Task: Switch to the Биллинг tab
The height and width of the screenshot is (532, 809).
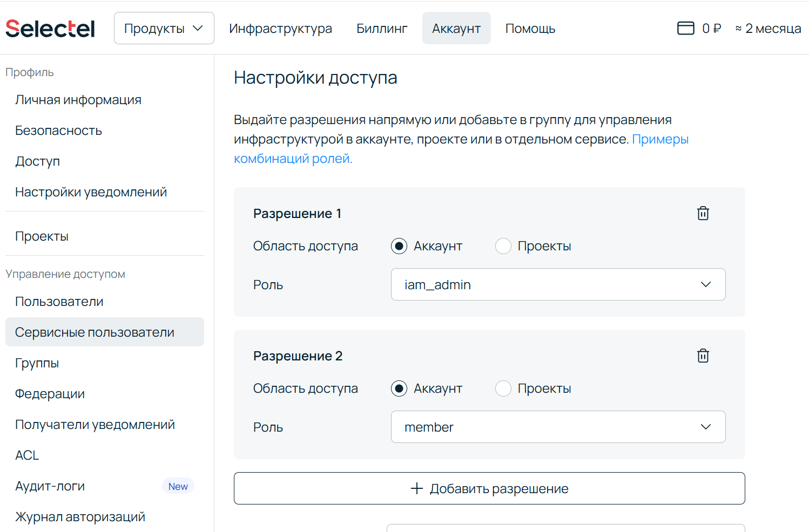Action: 382,28
